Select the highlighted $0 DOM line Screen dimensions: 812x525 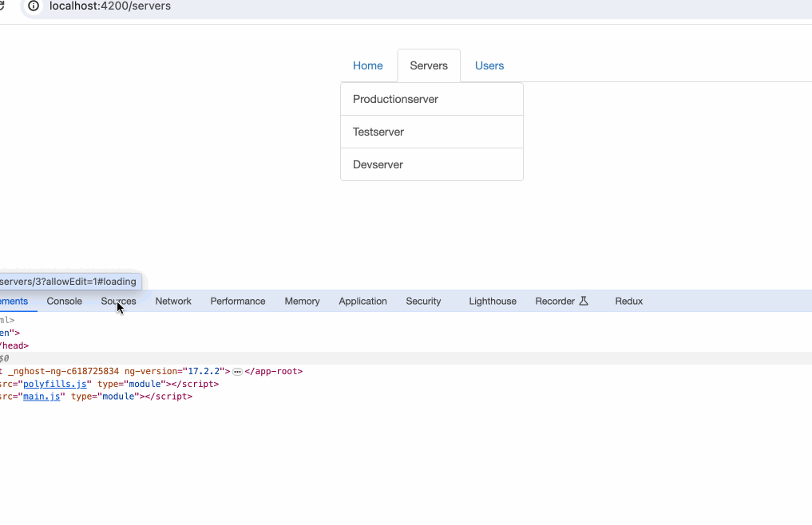pos(406,358)
